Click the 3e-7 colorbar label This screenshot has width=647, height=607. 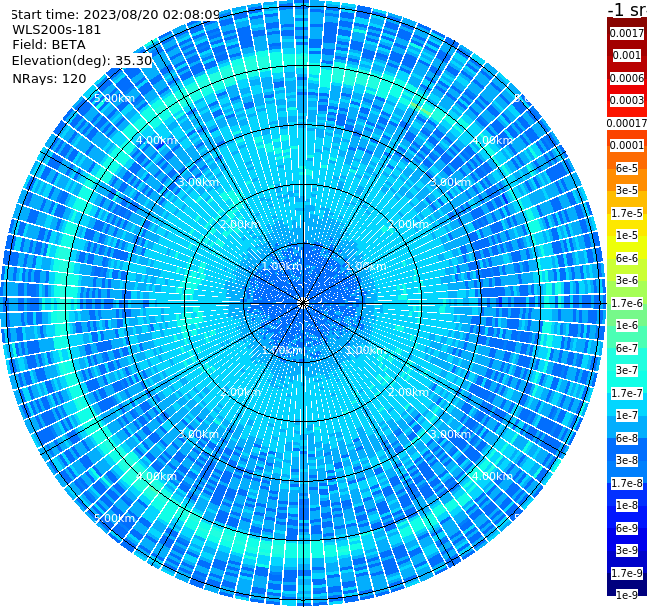[x=627, y=370]
